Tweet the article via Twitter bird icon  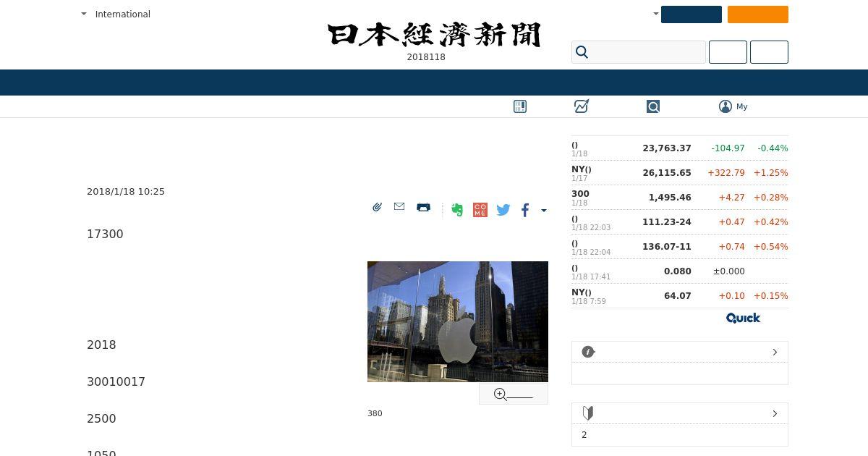[x=503, y=210]
